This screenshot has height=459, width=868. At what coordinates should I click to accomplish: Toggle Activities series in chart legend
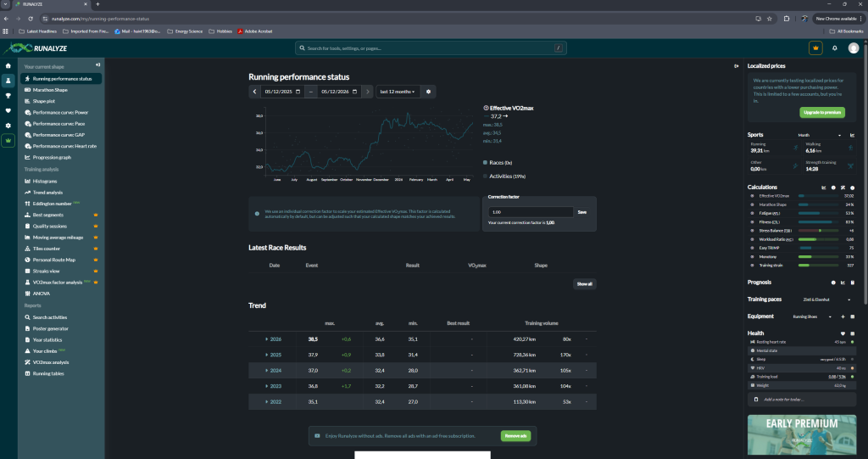[504, 176]
